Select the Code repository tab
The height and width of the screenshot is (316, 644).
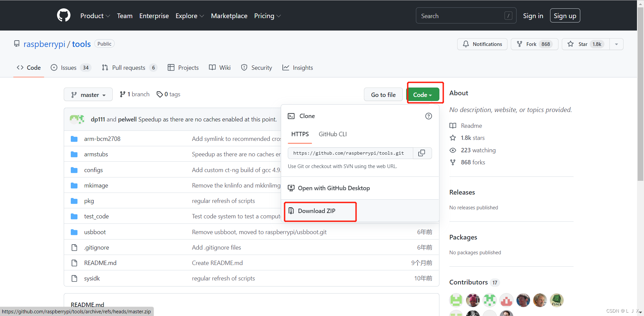click(x=29, y=68)
